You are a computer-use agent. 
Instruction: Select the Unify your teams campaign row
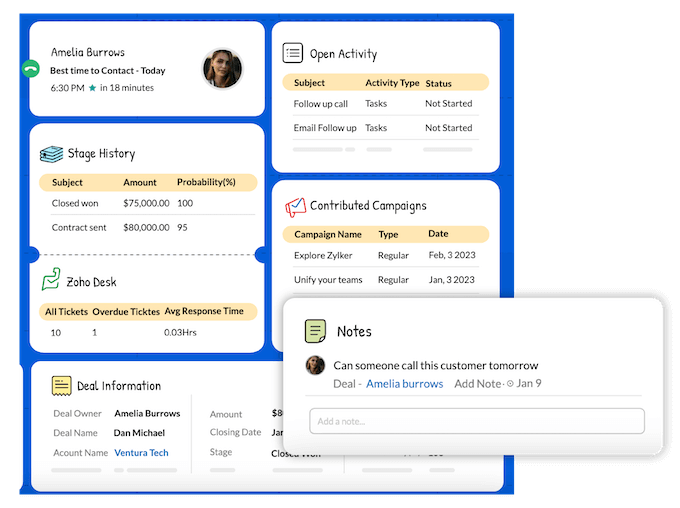tap(385, 280)
